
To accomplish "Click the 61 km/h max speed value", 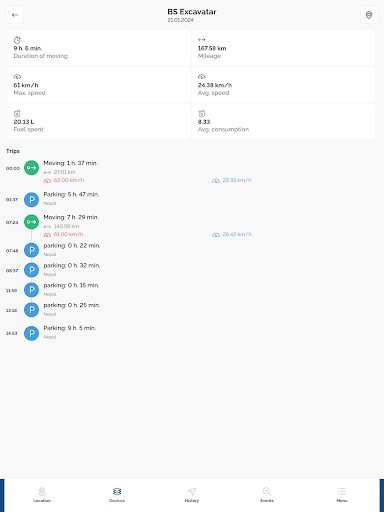I will click(x=26, y=85).
